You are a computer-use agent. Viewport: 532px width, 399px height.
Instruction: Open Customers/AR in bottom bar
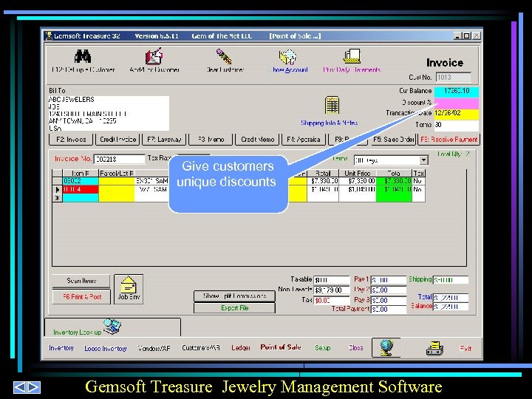tap(201, 348)
